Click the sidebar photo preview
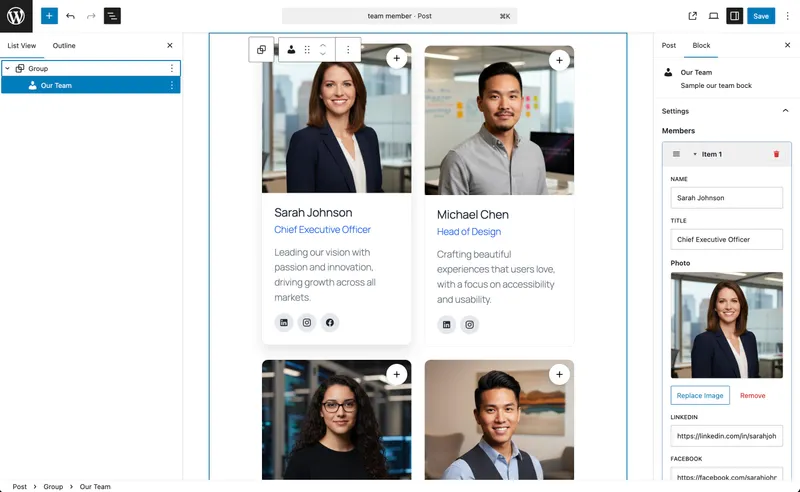The image size is (800, 492). pyautogui.click(x=727, y=325)
